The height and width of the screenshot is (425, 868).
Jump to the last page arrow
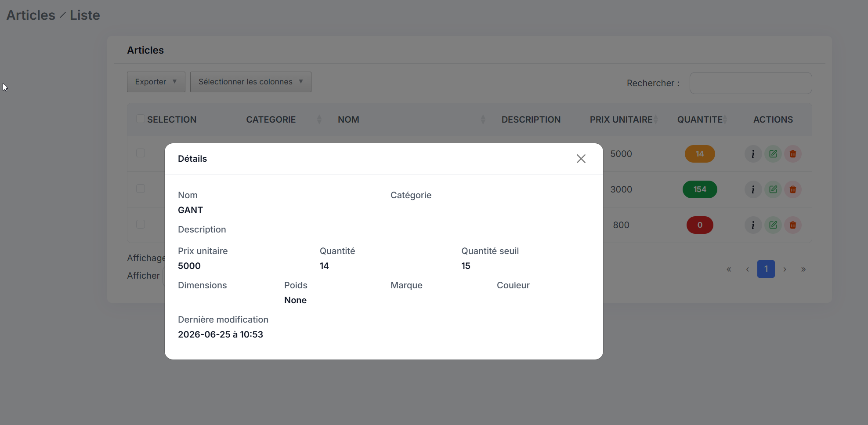[x=803, y=269]
